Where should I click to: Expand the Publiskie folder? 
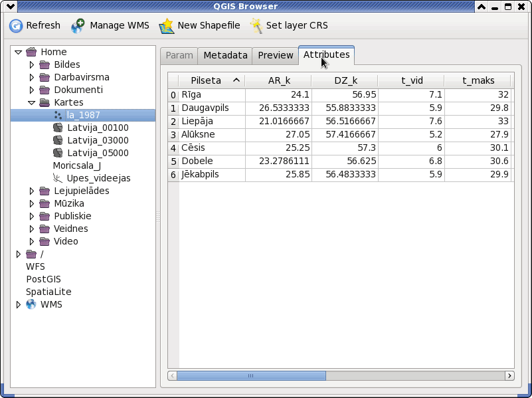pos(32,216)
